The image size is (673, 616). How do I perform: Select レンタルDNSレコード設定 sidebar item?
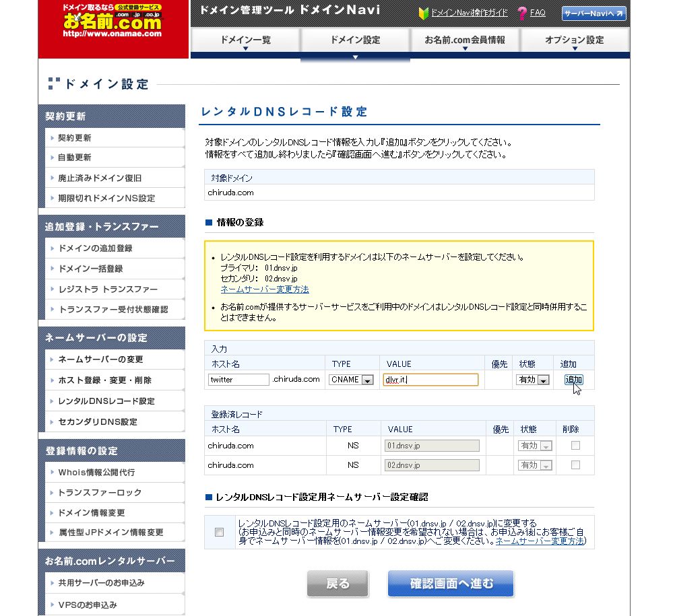tap(115, 401)
